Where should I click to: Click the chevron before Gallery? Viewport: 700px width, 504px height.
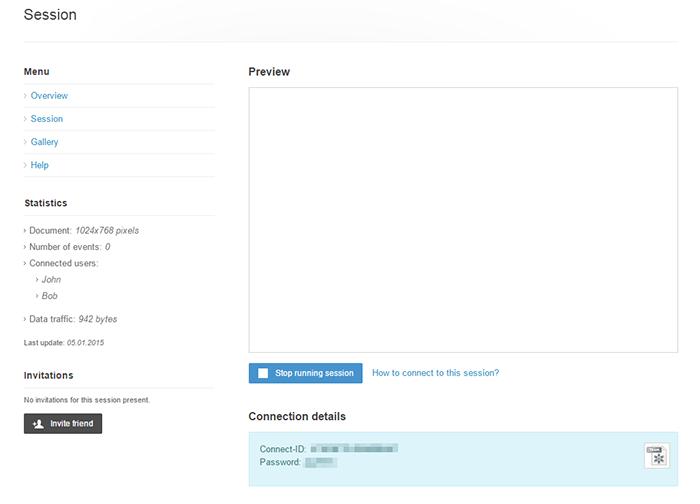[x=25, y=142]
